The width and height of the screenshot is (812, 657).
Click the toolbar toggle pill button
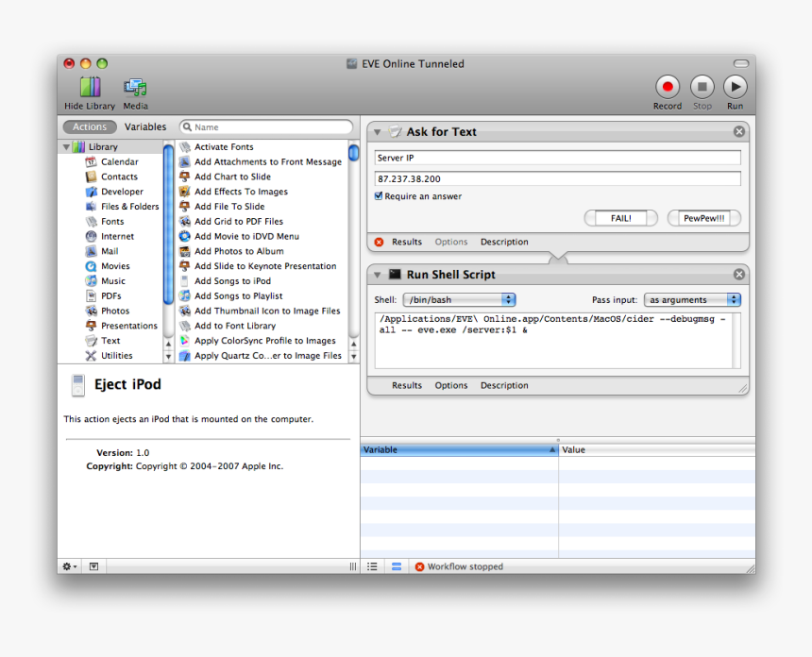(741, 63)
